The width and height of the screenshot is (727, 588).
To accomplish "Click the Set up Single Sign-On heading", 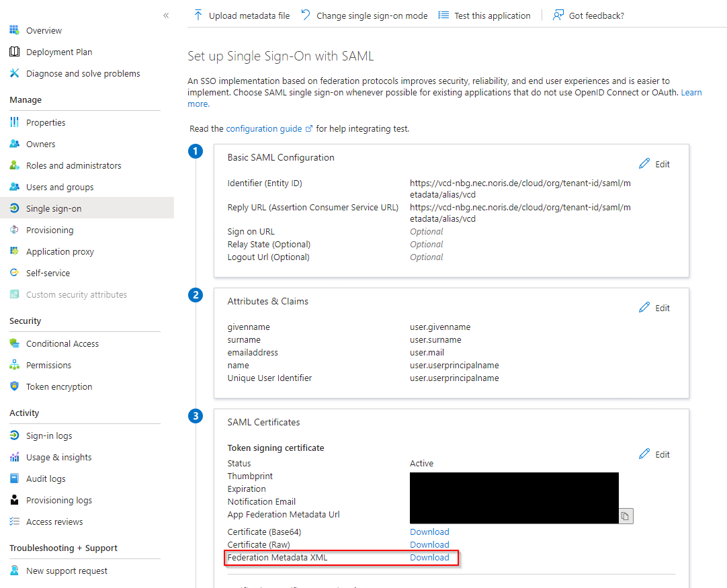I will tap(280, 56).
